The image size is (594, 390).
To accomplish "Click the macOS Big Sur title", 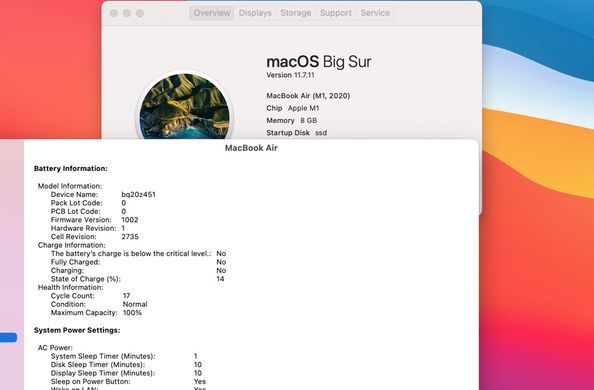I will pyautogui.click(x=319, y=61).
